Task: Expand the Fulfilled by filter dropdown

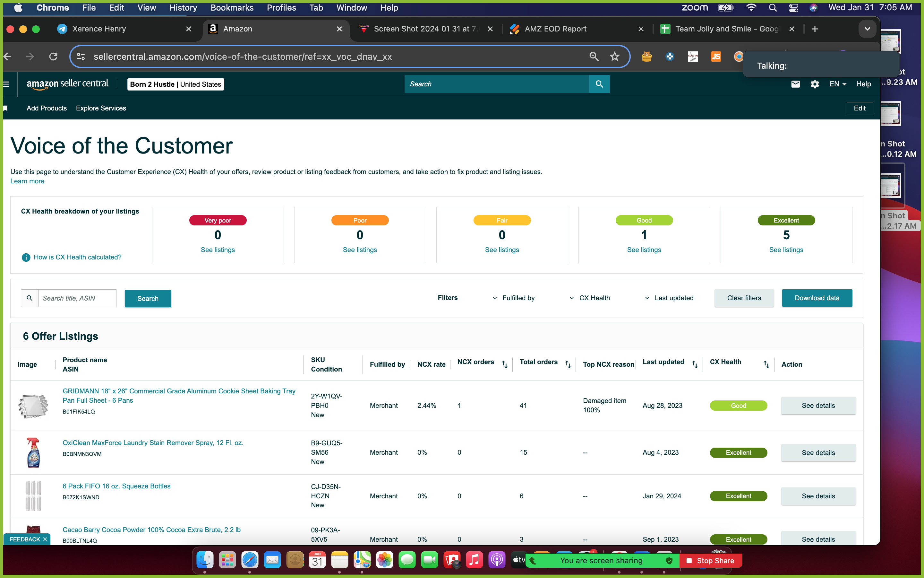Action: [x=514, y=298]
